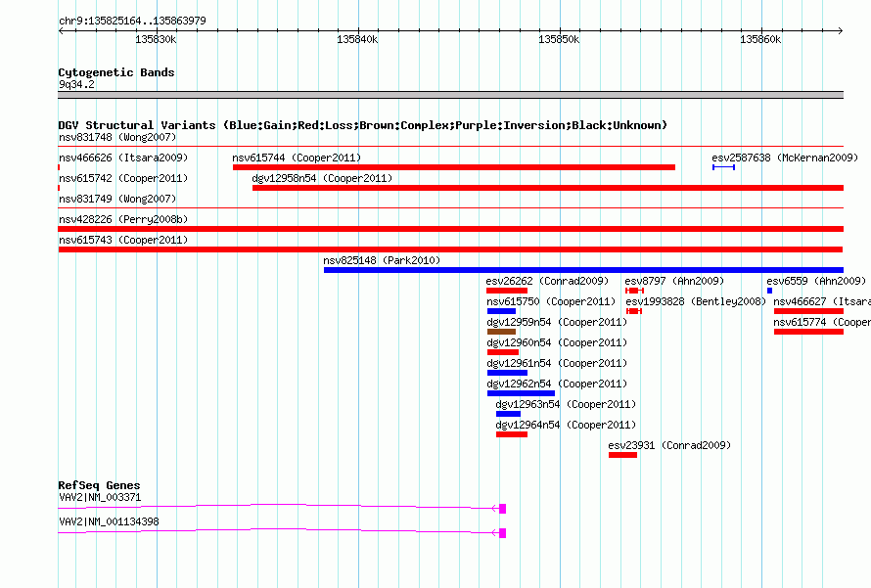Screen dimensions: 871x588
Task: Click the esv26262 (Conrad2009) red bar
Action: (507, 291)
